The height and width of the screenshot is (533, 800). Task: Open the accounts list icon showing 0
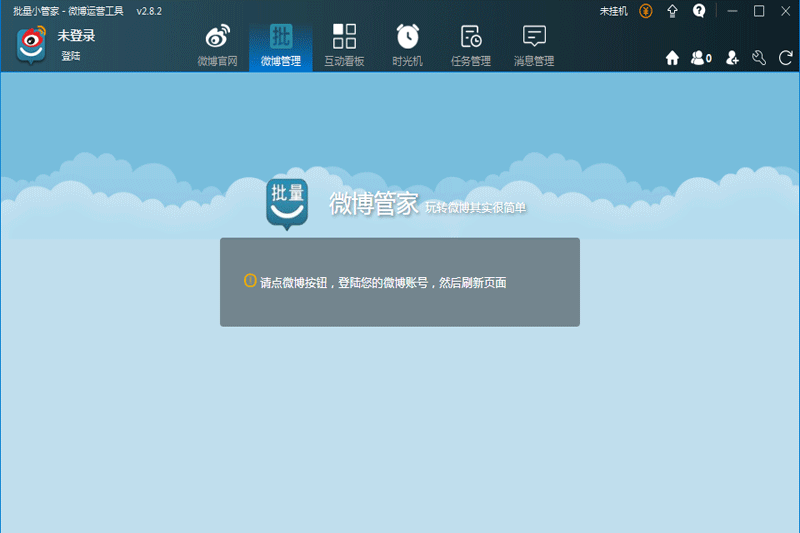click(x=701, y=58)
